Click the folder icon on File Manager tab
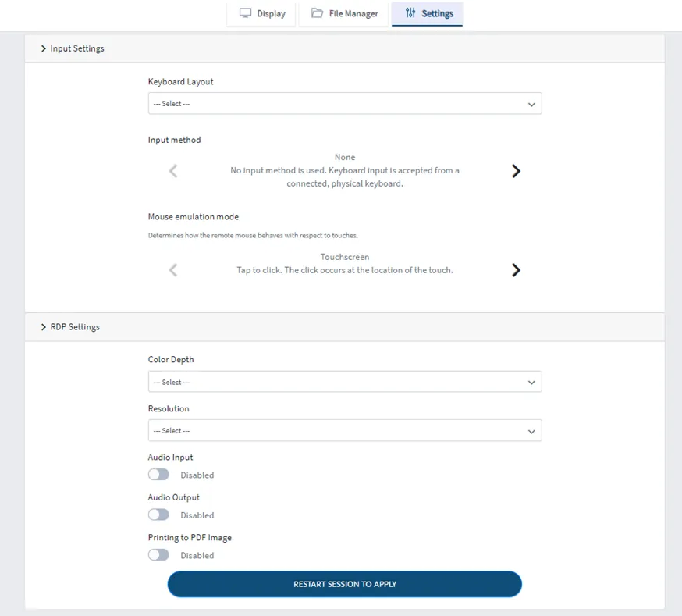Image resolution: width=682 pixels, height=616 pixels. [x=317, y=13]
